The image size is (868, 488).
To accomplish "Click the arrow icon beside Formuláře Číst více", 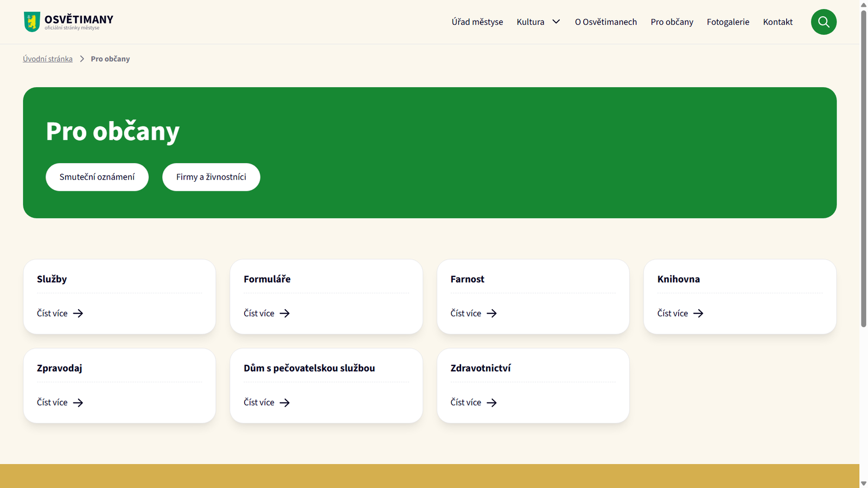I will coord(284,313).
